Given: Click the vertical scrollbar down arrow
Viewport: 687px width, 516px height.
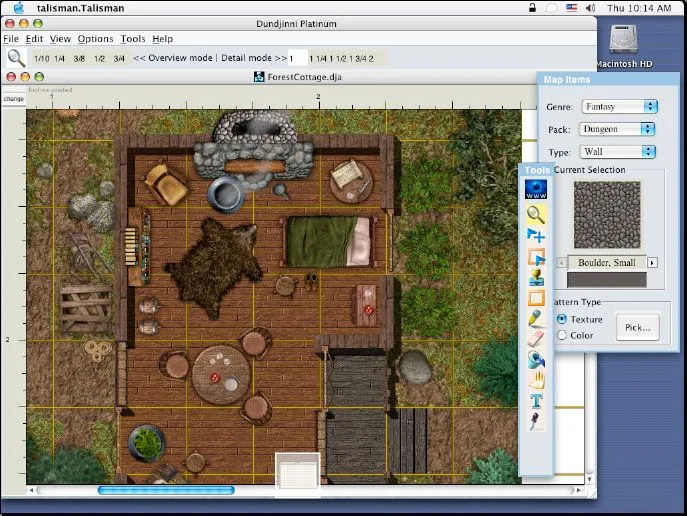Looking at the screenshot, I should click(x=590, y=479).
